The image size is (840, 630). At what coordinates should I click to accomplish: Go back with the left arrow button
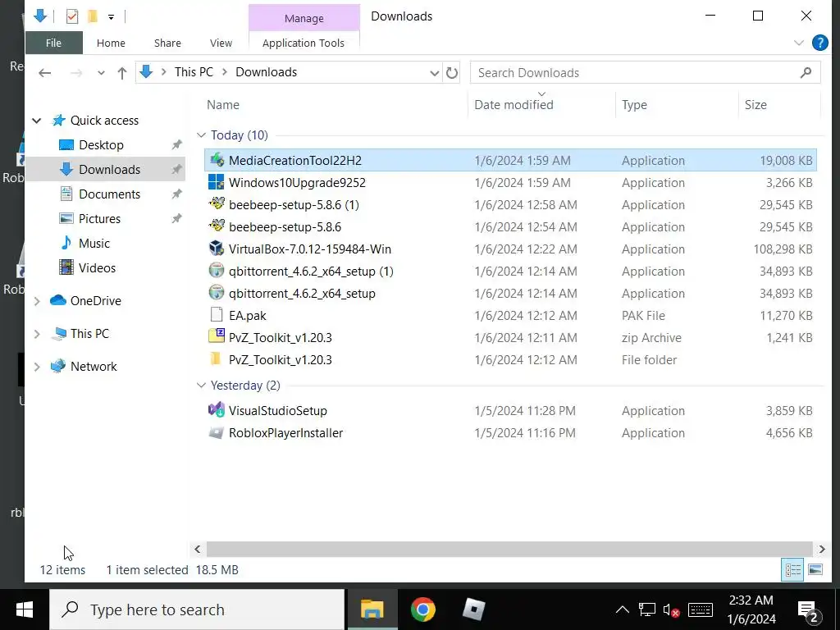(x=45, y=73)
